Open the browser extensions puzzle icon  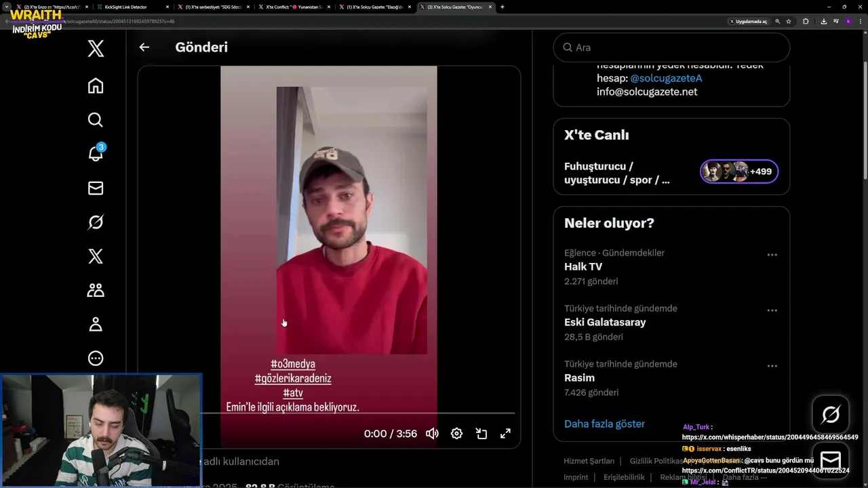(x=806, y=21)
